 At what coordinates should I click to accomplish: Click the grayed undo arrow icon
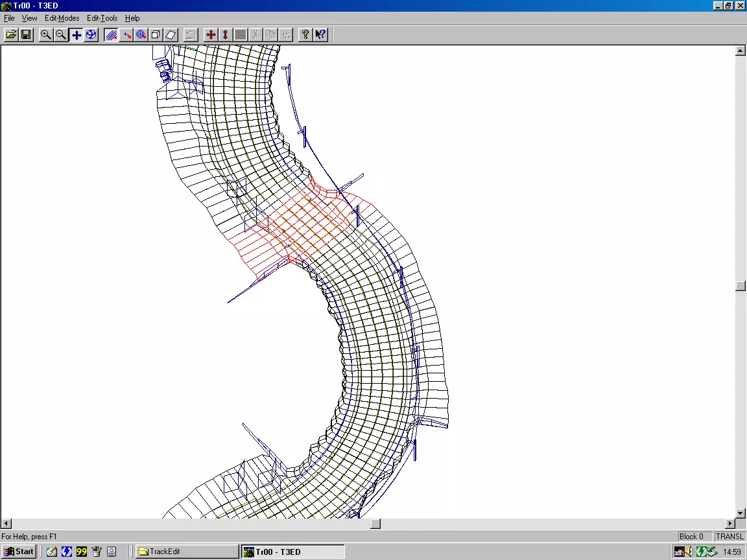(x=191, y=35)
